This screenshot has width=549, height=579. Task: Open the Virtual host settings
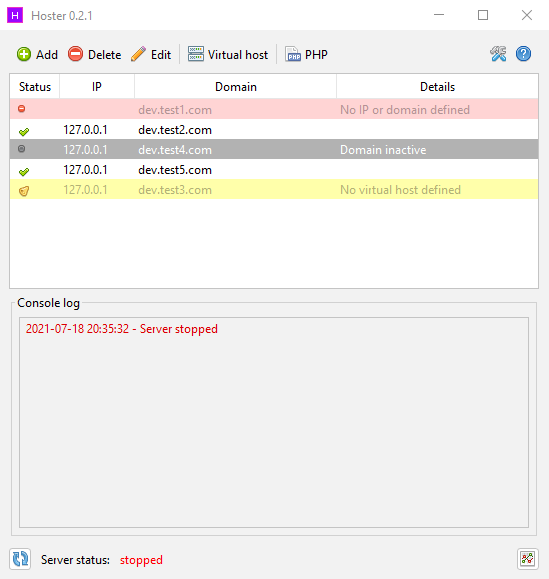pyautogui.click(x=228, y=55)
